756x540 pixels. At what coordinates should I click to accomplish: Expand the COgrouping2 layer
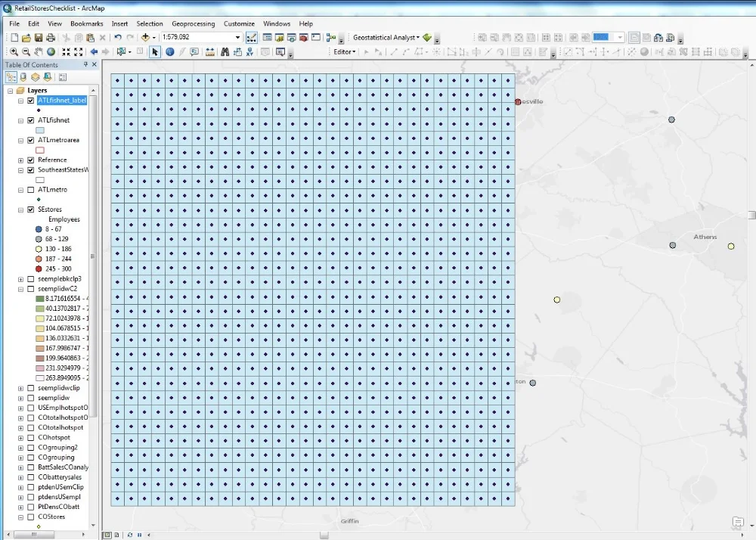(20, 448)
